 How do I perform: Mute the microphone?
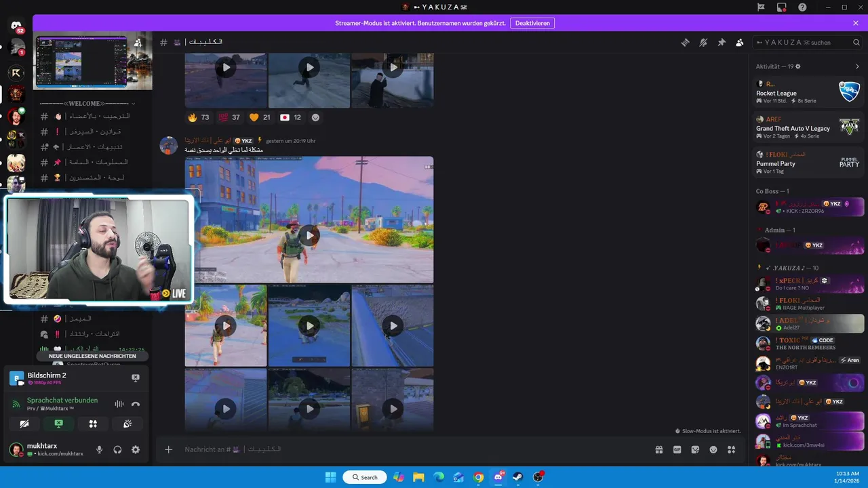[100, 449]
